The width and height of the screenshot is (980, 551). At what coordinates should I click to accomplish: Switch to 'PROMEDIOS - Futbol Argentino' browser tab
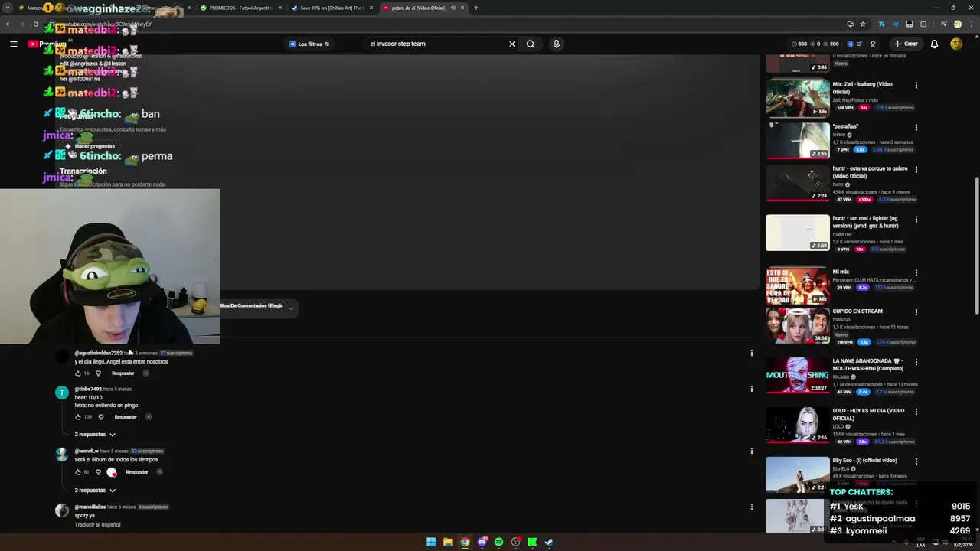coord(240,8)
